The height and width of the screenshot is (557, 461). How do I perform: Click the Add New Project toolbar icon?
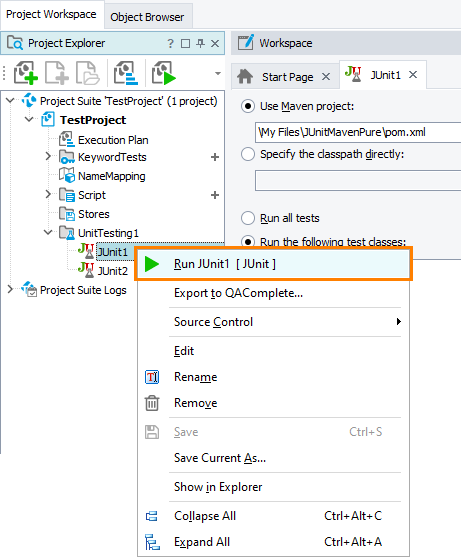click(x=26, y=73)
